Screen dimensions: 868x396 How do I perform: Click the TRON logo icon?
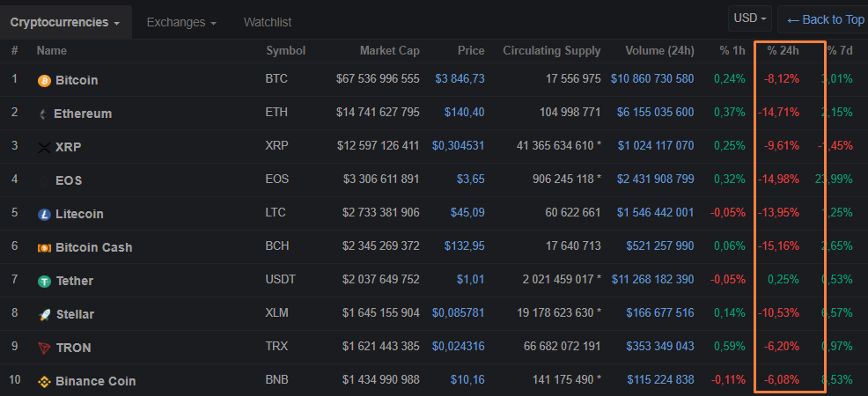(x=44, y=348)
